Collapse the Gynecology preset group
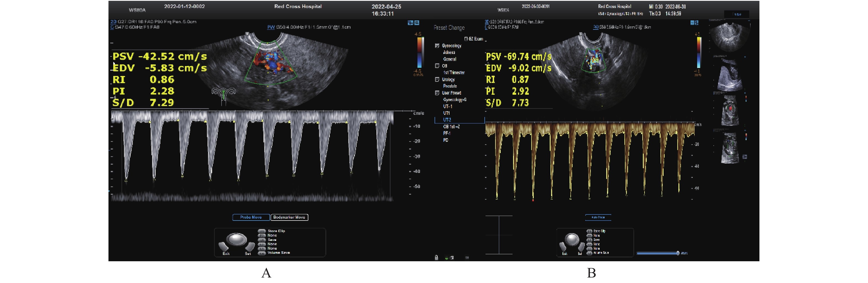This screenshot has height=283, width=868. (x=437, y=46)
